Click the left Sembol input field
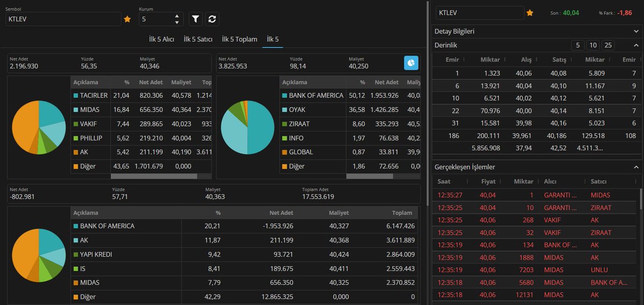This screenshot has width=644, height=305. click(x=63, y=19)
